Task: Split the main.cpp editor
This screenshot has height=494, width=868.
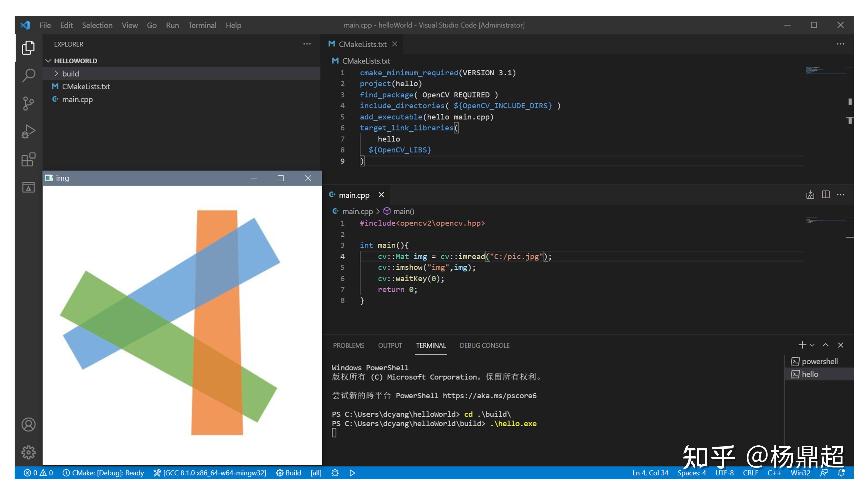Action: click(x=826, y=195)
